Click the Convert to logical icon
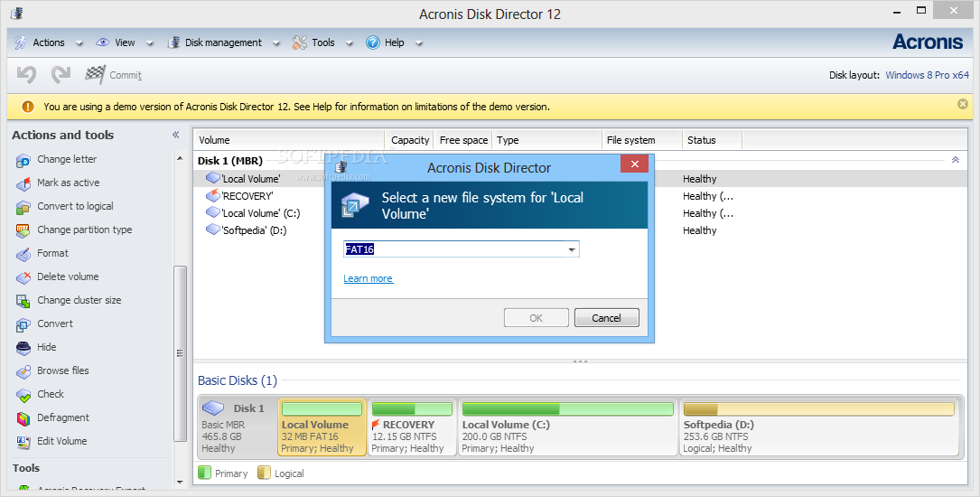Viewport: 980px width, 497px height. (23, 207)
